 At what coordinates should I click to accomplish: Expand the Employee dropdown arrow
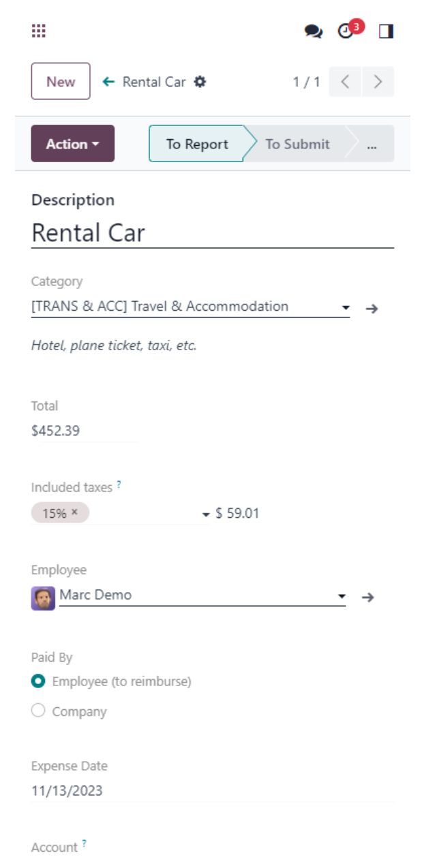point(342,598)
